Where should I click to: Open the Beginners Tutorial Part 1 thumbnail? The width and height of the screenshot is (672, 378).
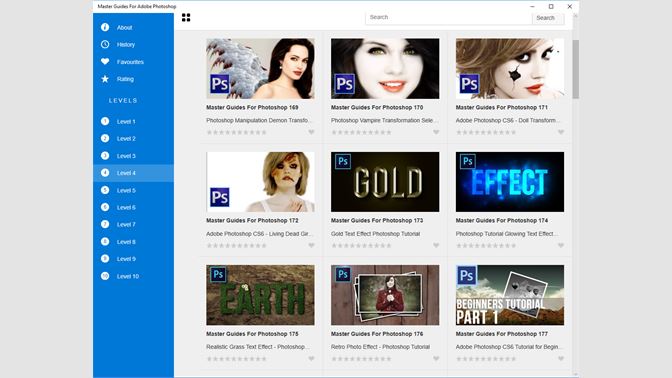pyautogui.click(x=510, y=295)
